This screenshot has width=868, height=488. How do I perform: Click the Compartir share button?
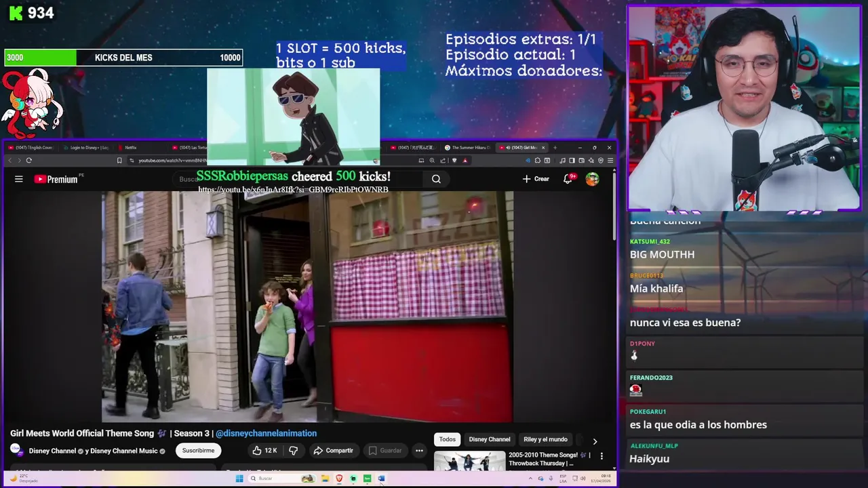point(333,451)
